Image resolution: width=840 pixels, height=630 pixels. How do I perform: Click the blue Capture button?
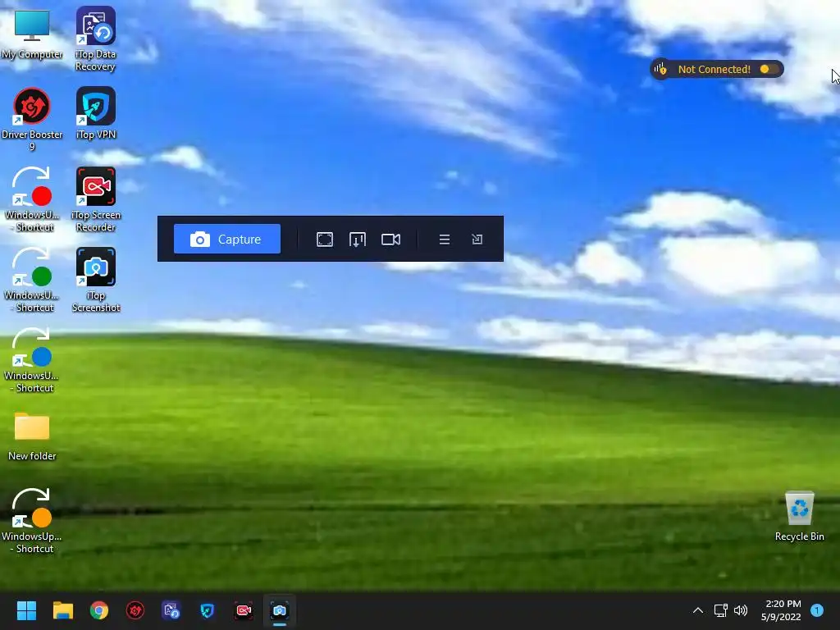point(227,239)
